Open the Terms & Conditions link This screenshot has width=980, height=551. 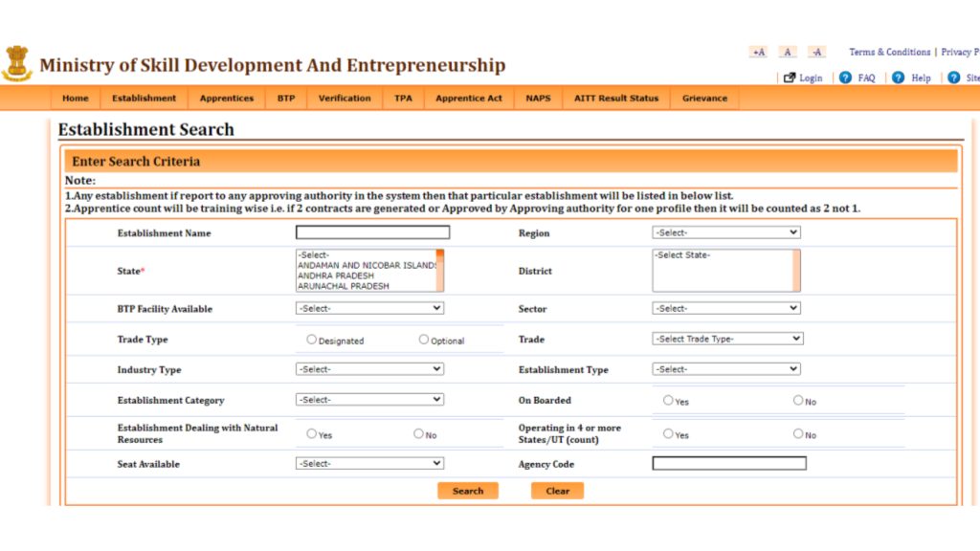(889, 52)
